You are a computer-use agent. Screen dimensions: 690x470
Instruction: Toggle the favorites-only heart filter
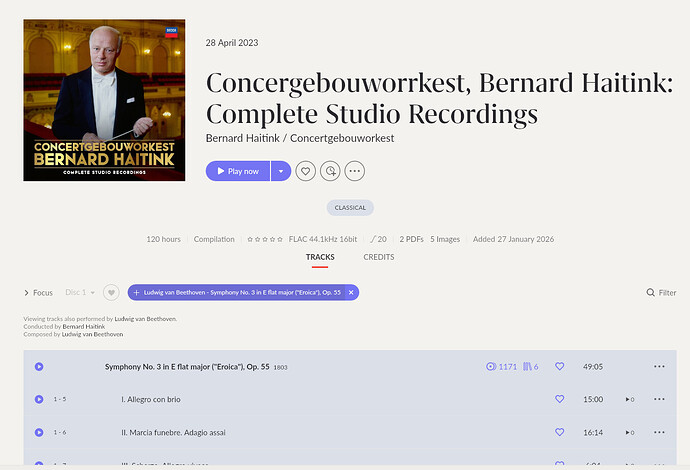coord(111,293)
